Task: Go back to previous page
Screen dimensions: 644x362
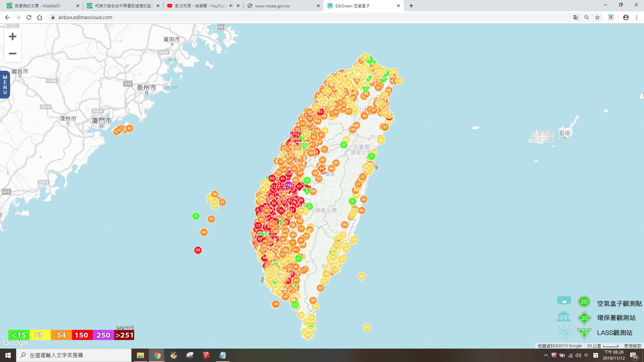Action: coord(7,17)
